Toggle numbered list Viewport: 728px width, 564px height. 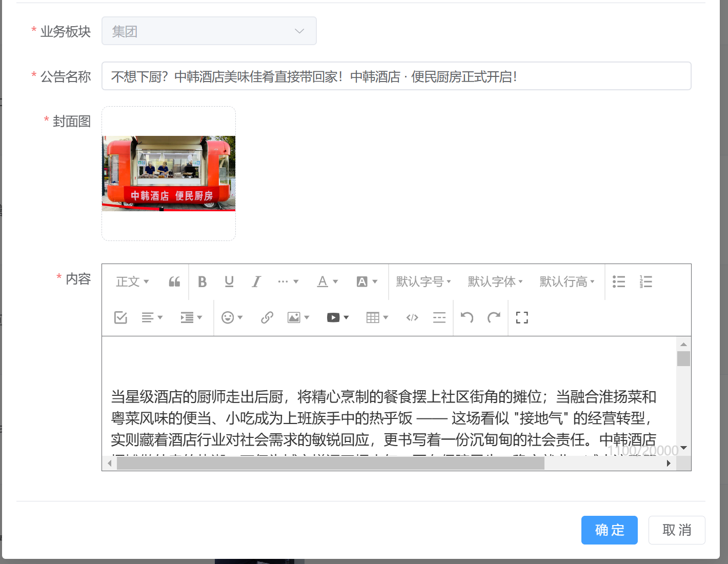(x=646, y=281)
